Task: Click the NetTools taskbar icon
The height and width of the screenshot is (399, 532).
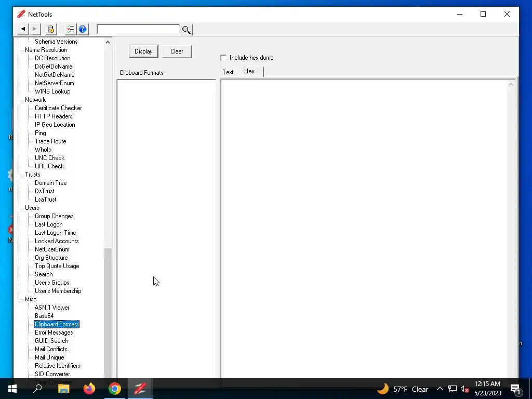Action: point(140,389)
